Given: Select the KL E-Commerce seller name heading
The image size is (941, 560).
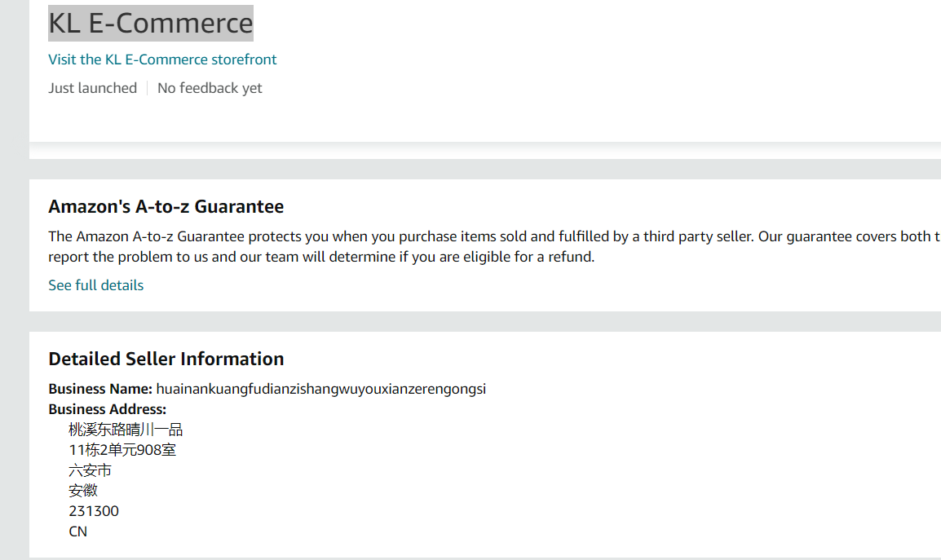Looking at the screenshot, I should click(x=150, y=23).
